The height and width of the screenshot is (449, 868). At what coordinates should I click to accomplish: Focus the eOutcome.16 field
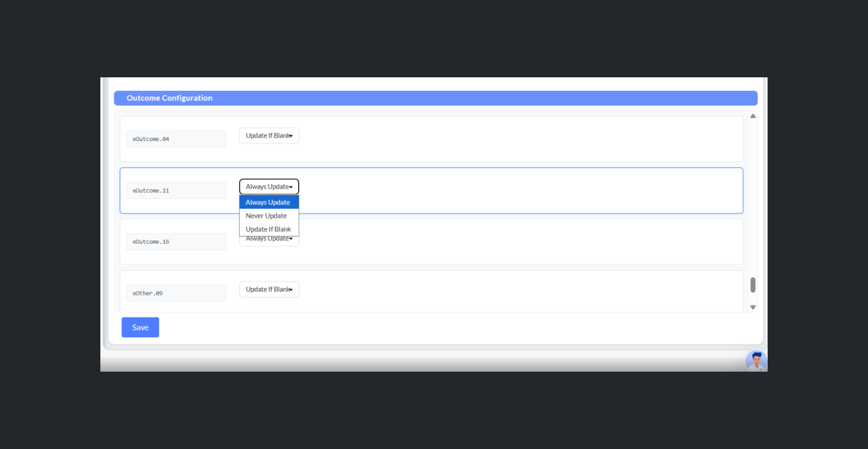pyautogui.click(x=176, y=242)
